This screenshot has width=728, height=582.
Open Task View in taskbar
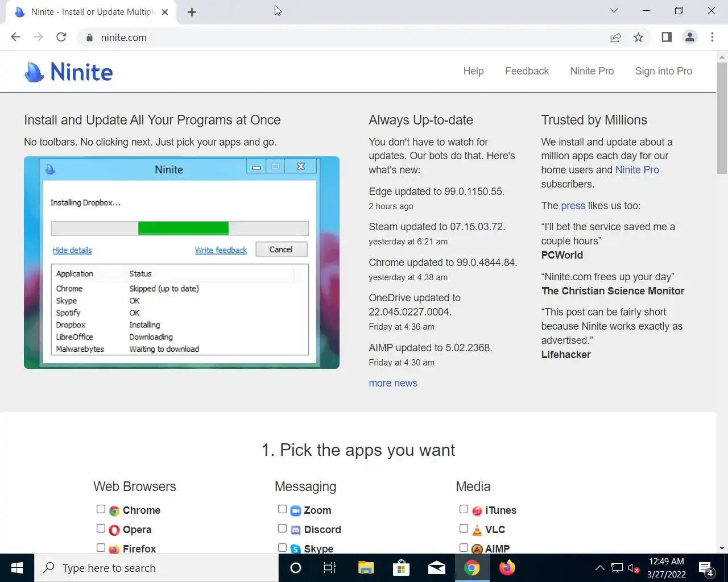(x=330, y=568)
